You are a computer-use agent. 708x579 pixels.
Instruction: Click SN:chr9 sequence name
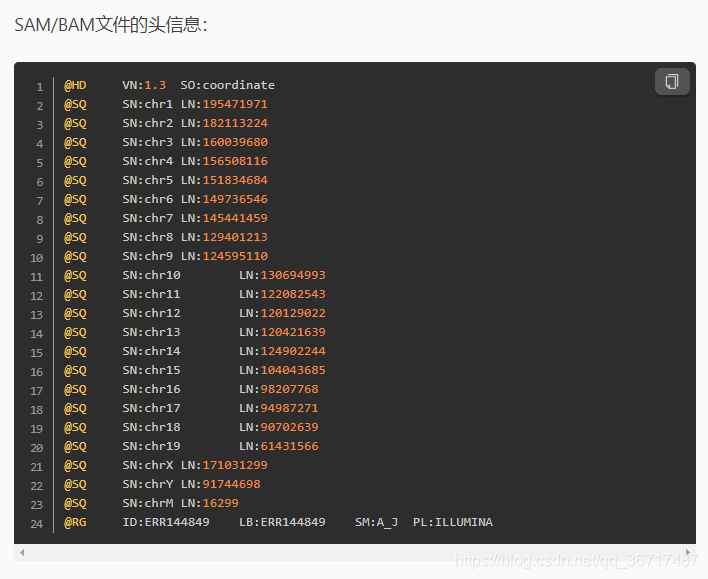click(x=148, y=256)
